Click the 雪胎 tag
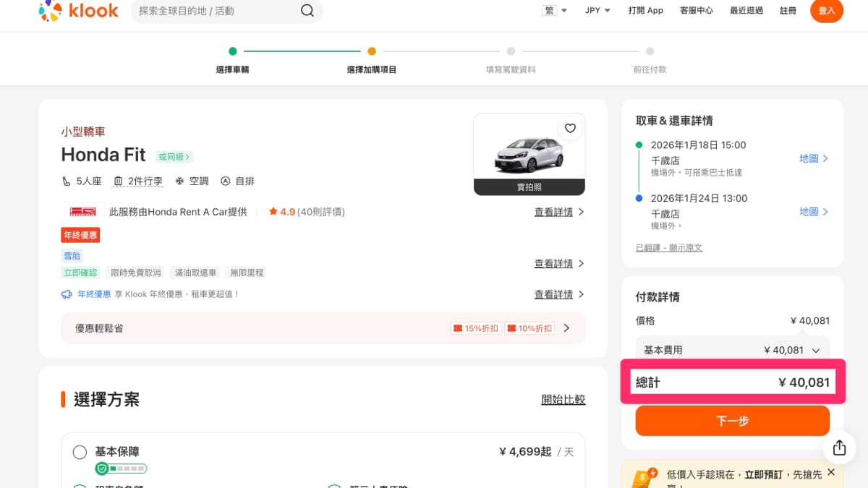 [72, 256]
